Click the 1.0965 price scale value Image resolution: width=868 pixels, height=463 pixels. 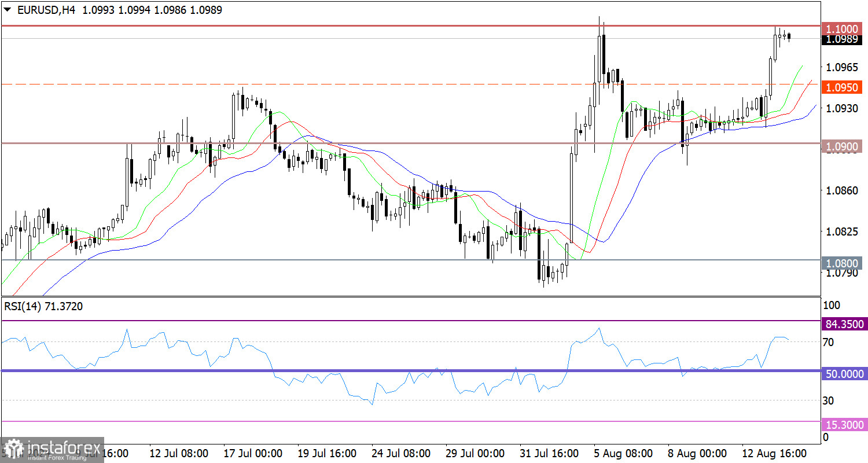pyautogui.click(x=841, y=67)
